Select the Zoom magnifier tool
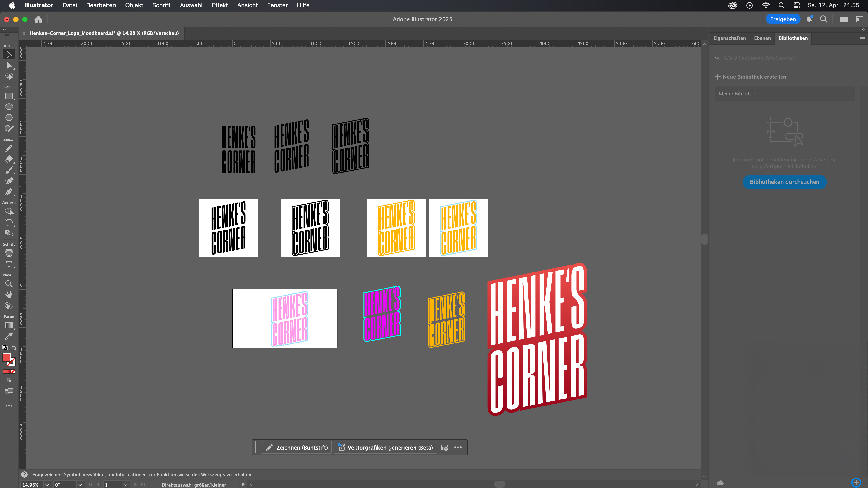Image resolution: width=868 pixels, height=488 pixels. tap(9, 284)
